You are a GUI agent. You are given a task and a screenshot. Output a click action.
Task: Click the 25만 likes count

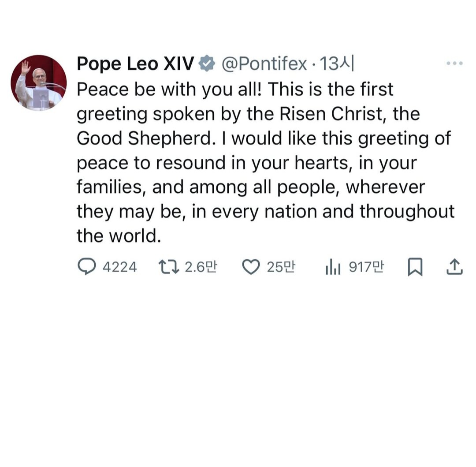click(x=281, y=267)
